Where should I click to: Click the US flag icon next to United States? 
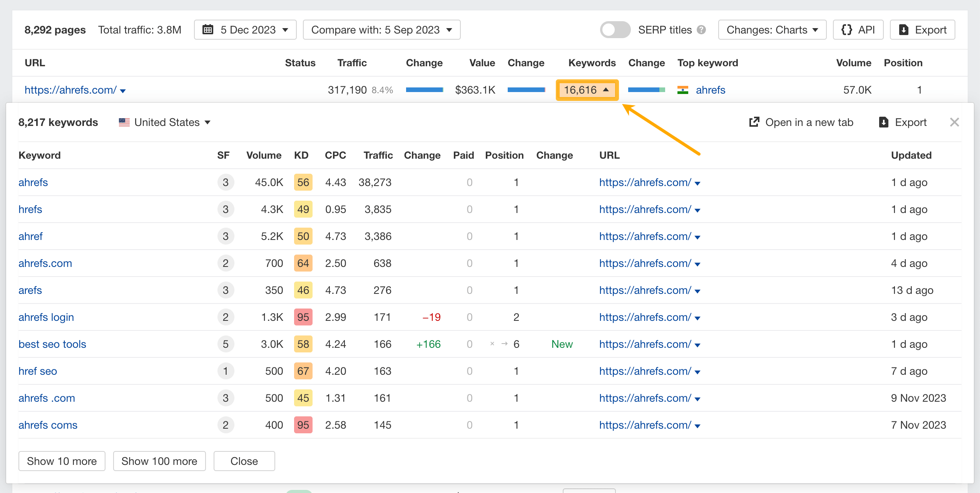coord(124,122)
